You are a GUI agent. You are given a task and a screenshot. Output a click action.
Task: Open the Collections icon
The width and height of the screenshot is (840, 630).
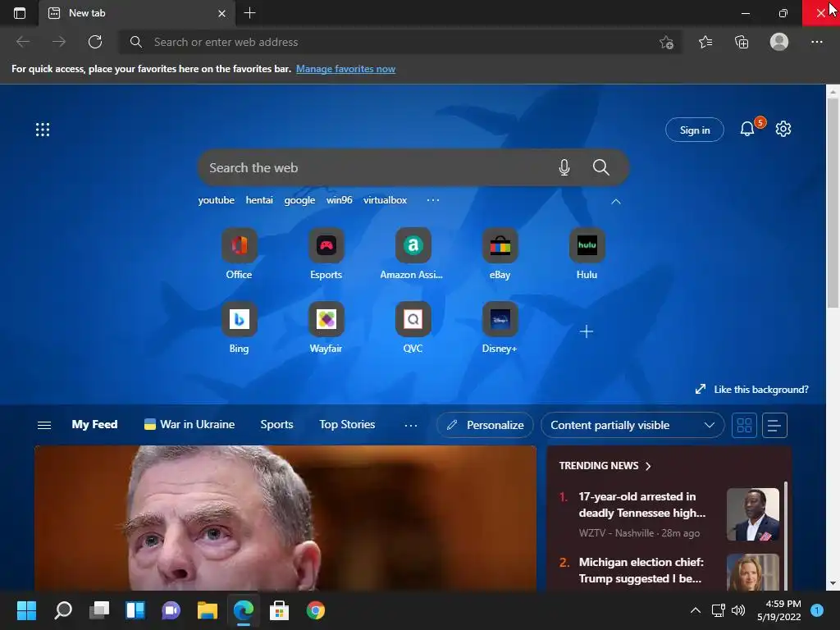(742, 42)
